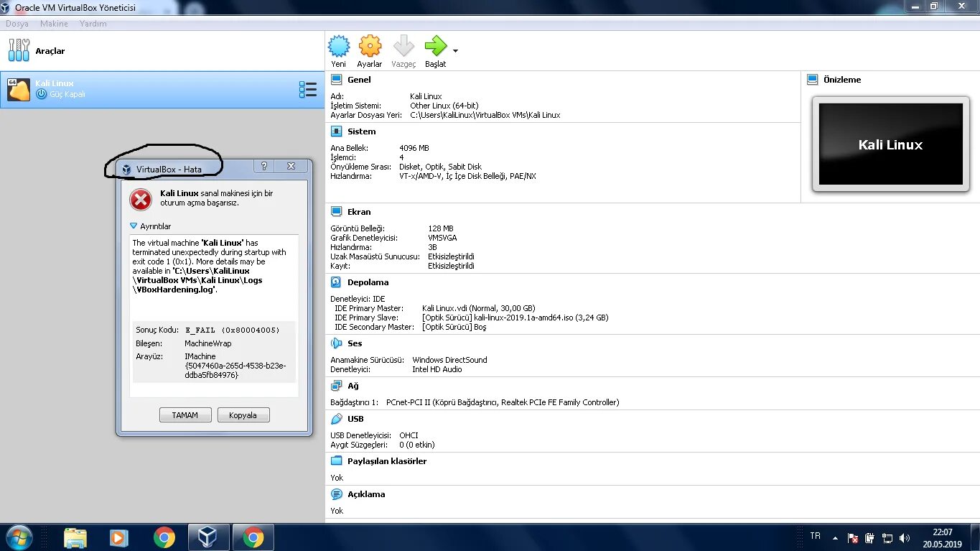
Task: Click the USB section title
Action: point(355,419)
